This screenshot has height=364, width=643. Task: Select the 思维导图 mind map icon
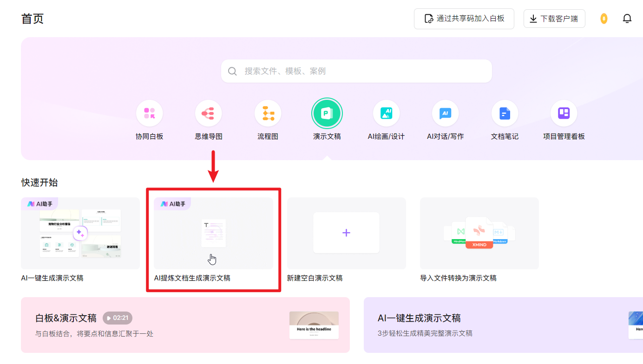tap(209, 113)
